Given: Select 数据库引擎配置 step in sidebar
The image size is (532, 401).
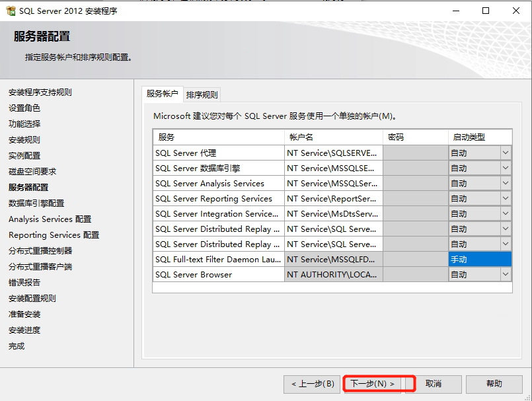Looking at the screenshot, I should tap(36, 203).
